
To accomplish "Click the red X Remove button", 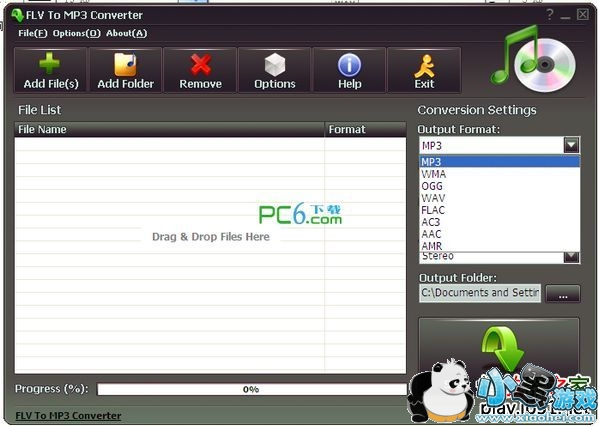I will pos(200,70).
